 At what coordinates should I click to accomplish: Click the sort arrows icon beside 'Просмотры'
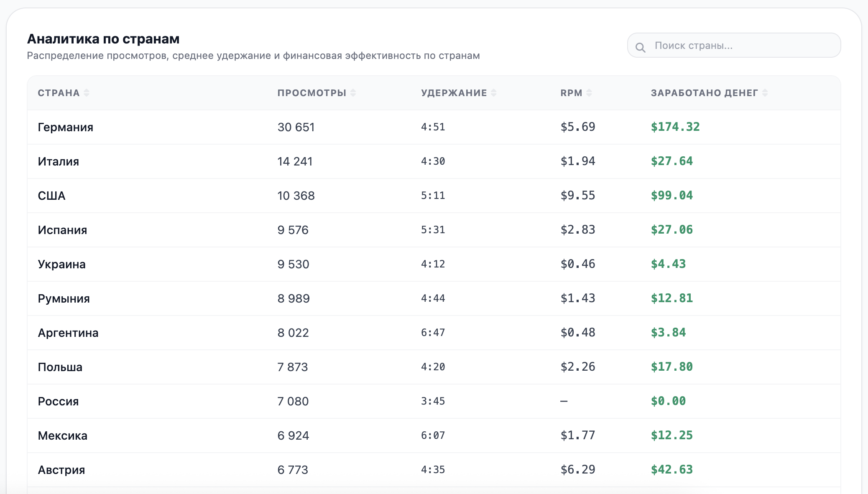tap(353, 93)
